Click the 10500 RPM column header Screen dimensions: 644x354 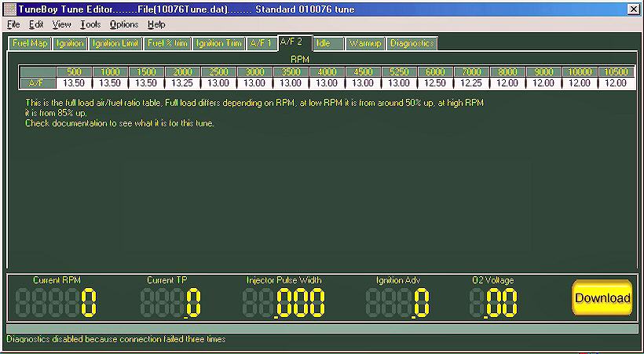pos(616,72)
